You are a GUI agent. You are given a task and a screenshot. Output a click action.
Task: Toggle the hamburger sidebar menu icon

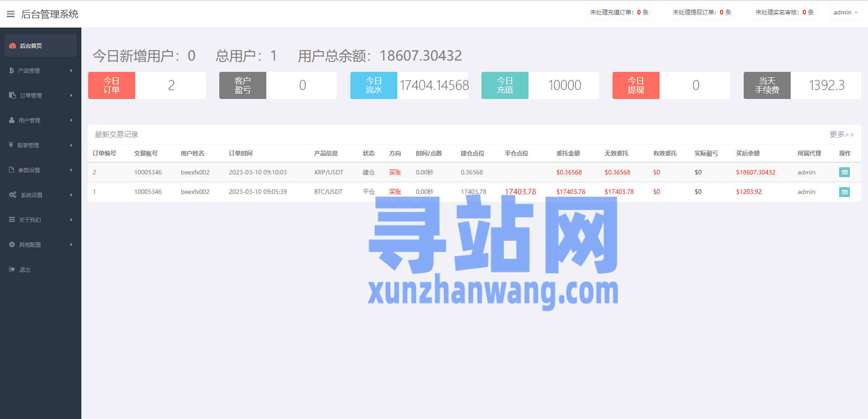click(x=11, y=14)
